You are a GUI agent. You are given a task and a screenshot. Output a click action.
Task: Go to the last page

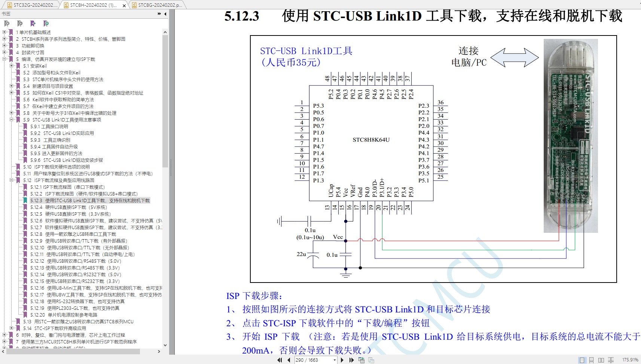[x=351, y=360]
